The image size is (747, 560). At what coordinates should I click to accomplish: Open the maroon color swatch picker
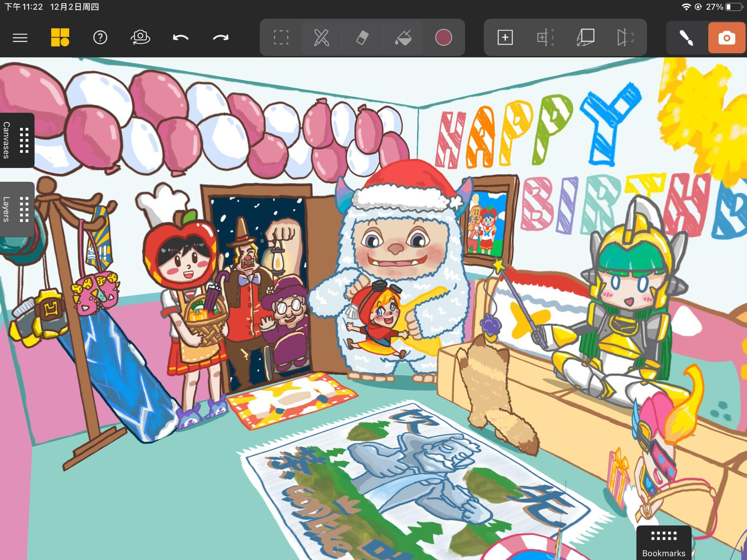pyautogui.click(x=444, y=38)
